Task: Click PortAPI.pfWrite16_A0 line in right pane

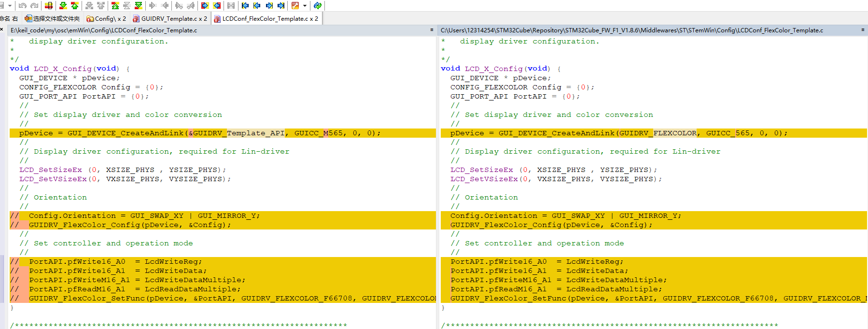Action: click(654, 261)
